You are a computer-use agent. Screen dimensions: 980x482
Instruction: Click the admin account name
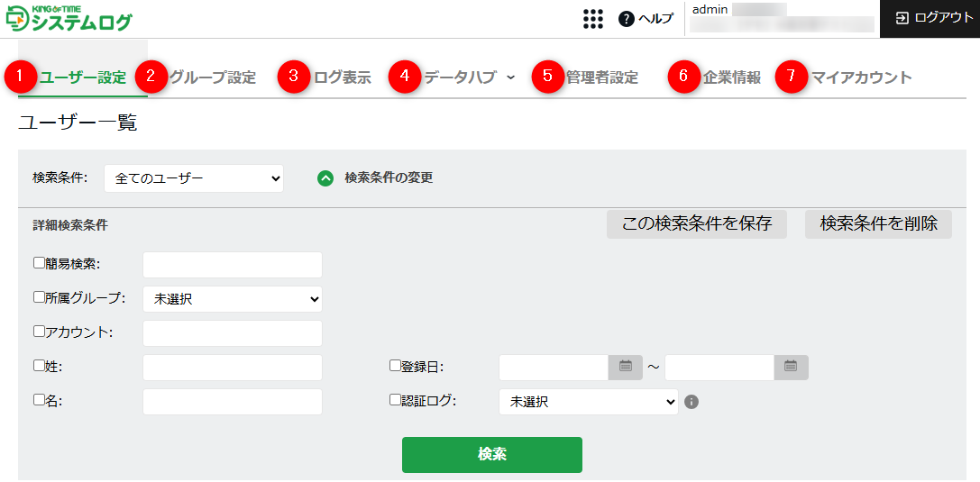coord(710,9)
